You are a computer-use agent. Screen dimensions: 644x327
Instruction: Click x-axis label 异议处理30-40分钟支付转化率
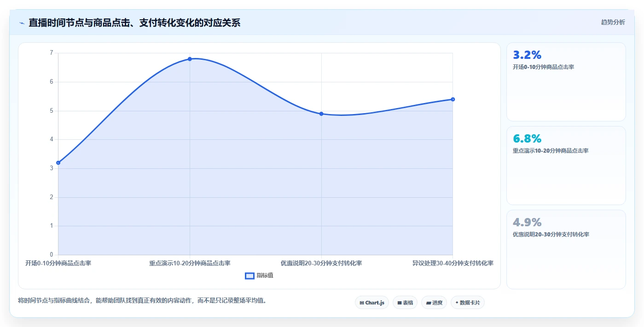point(453,264)
